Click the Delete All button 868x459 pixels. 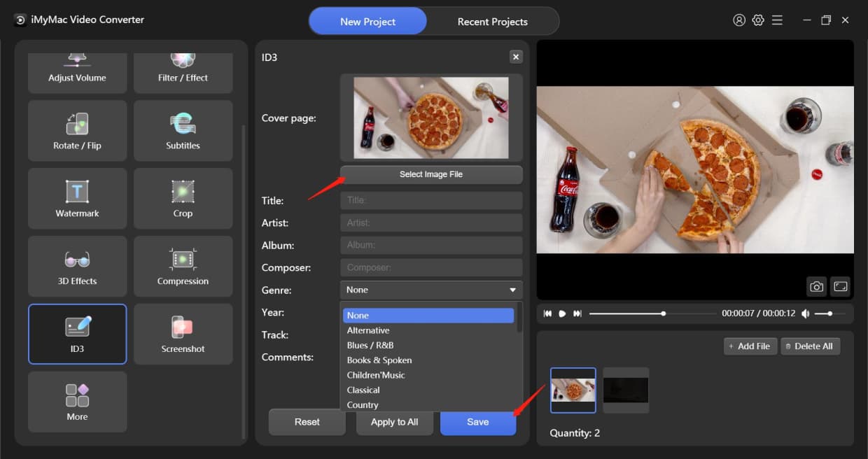(x=810, y=346)
